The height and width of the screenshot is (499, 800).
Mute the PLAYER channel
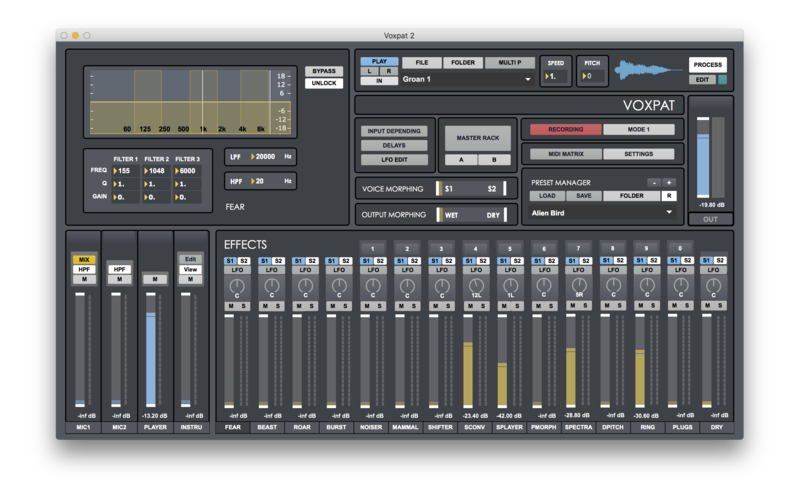[154, 280]
